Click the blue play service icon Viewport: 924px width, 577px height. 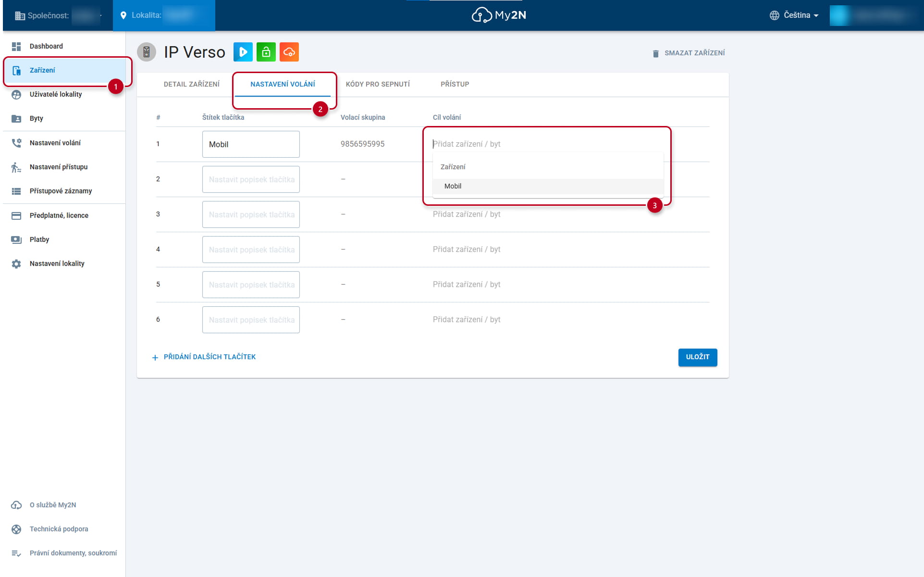coord(243,52)
